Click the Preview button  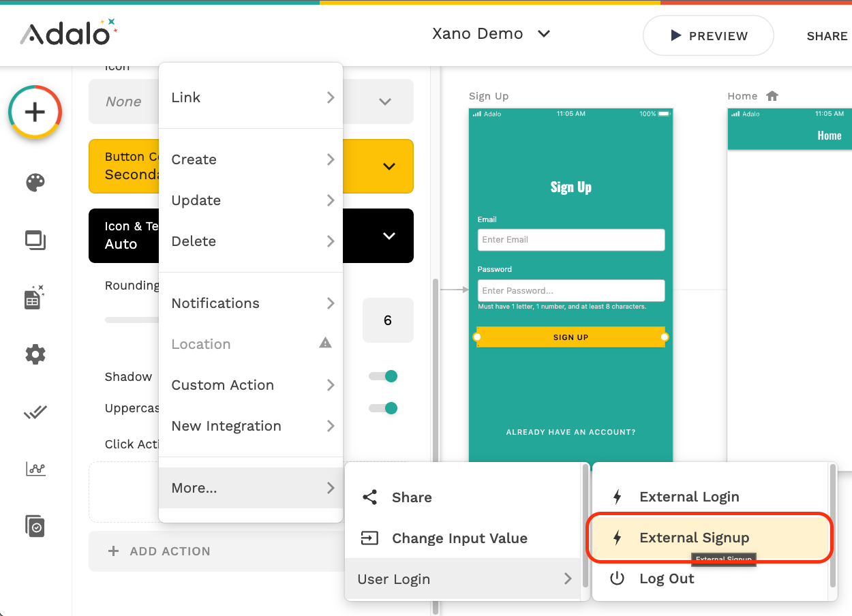708,35
